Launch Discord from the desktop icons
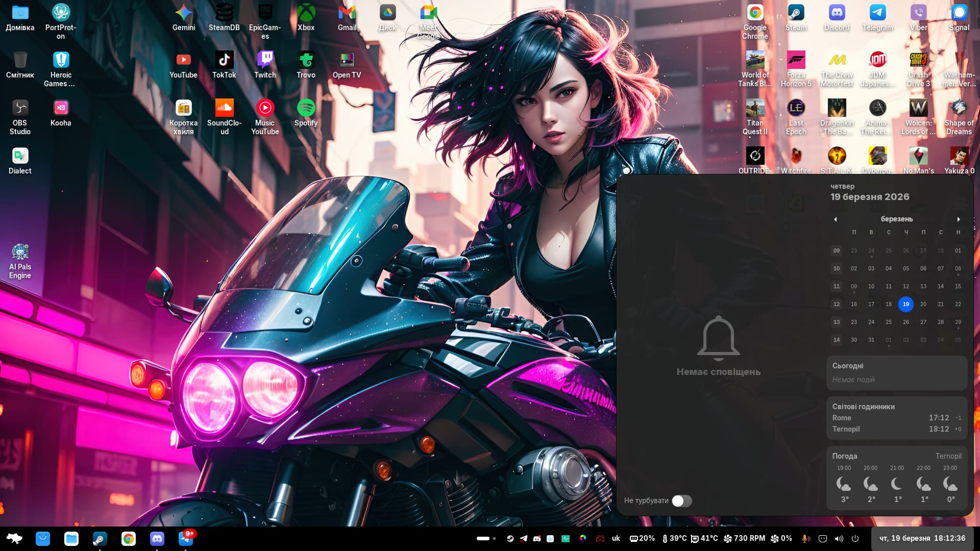Screen dimensions: 980x551 [837, 13]
